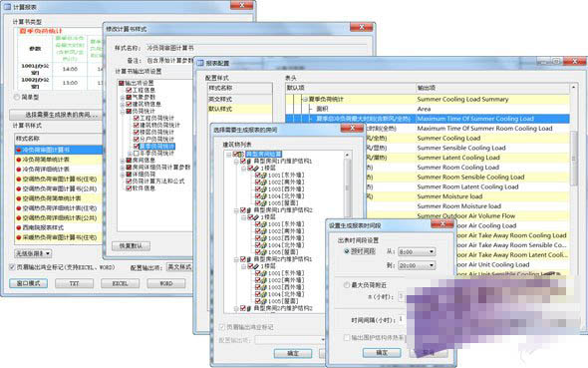588x368 pixels.
Task: Click the room icon of 1003[西外墙] under 典型房间1内维护结构2
Action: pyautogui.click(x=264, y=238)
